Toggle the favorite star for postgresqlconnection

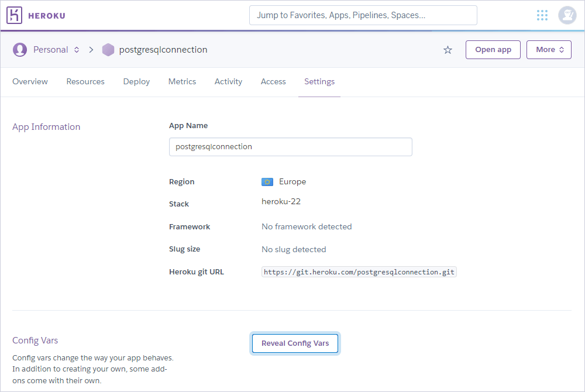pyautogui.click(x=448, y=50)
